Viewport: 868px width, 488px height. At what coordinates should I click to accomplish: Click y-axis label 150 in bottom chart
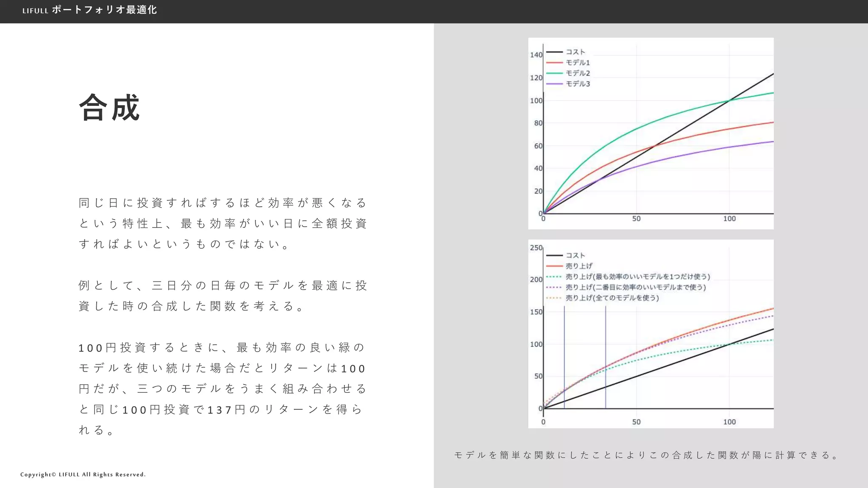tap(536, 312)
